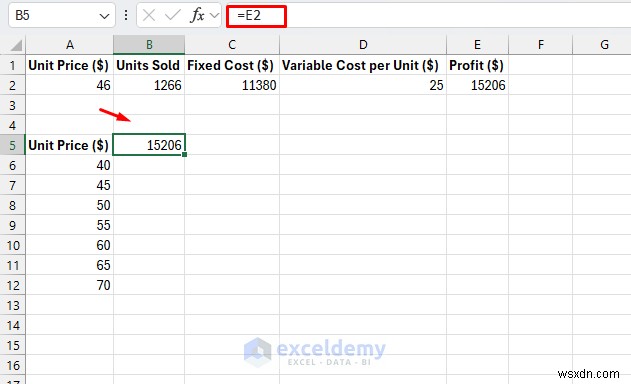The image size is (631, 384).
Task: Select row 5 header
Action: coord(12,145)
